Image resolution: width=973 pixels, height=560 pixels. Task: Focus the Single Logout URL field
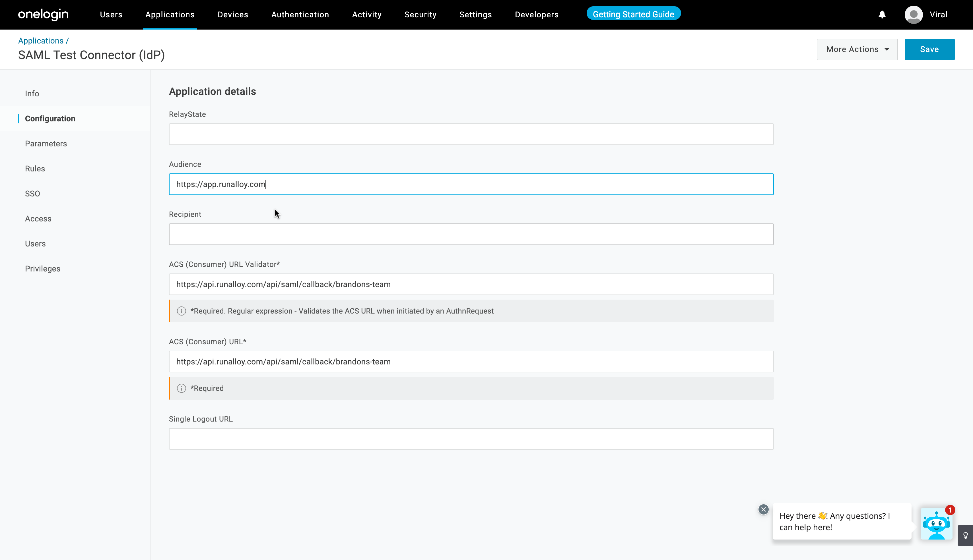click(x=471, y=439)
